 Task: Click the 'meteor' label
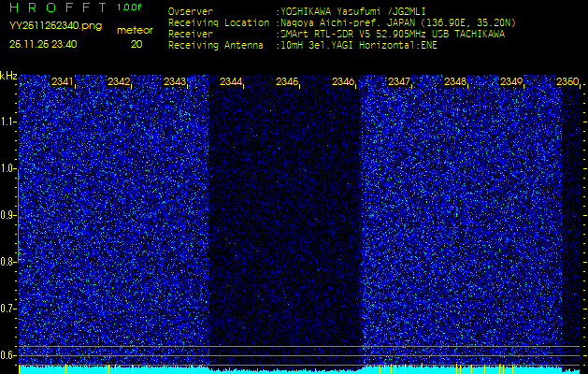(x=135, y=30)
